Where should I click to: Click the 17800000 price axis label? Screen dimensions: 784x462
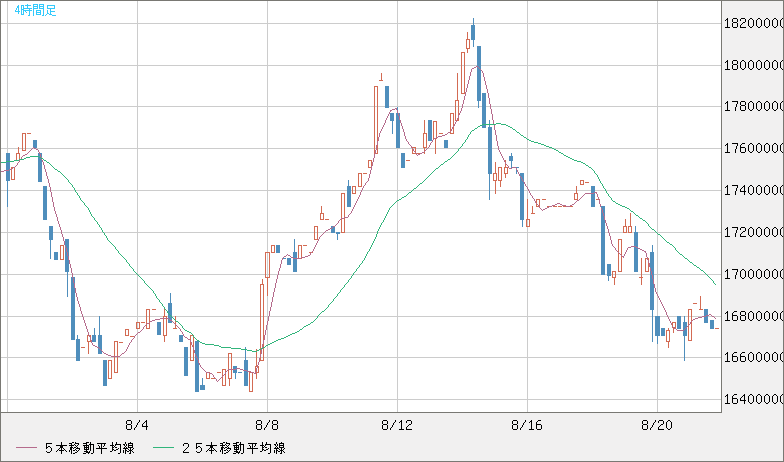[x=754, y=106]
